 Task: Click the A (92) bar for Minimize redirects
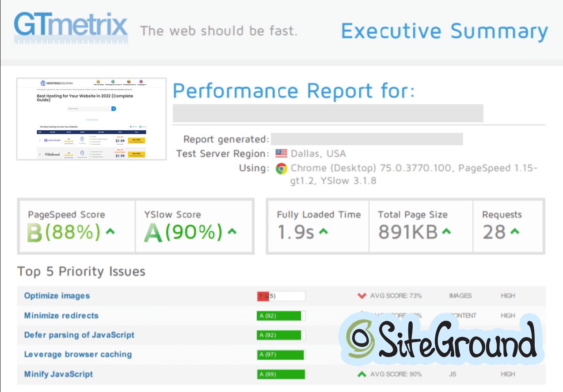281,316
